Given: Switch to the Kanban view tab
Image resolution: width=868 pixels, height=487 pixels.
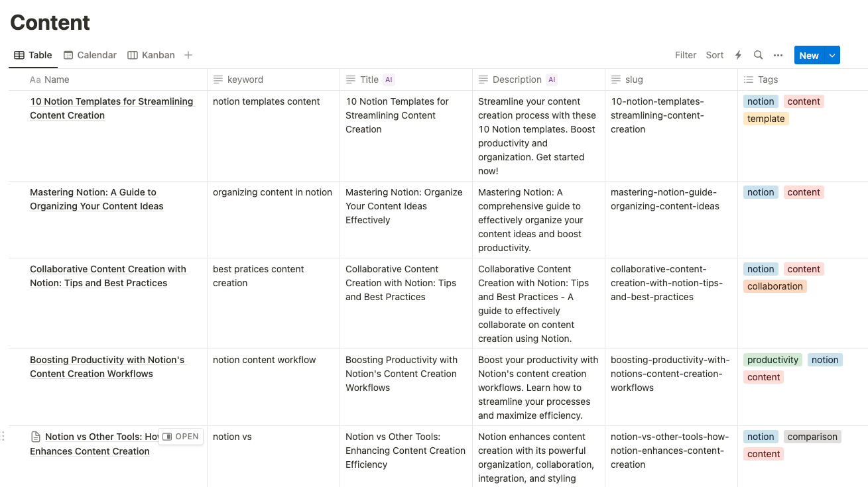Looking at the screenshot, I should (151, 55).
